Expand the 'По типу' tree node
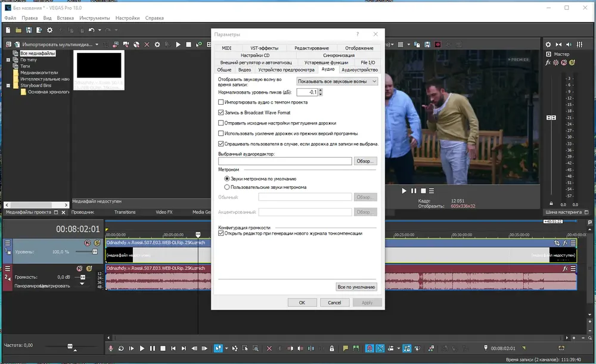The image size is (596, 364). click(8, 60)
